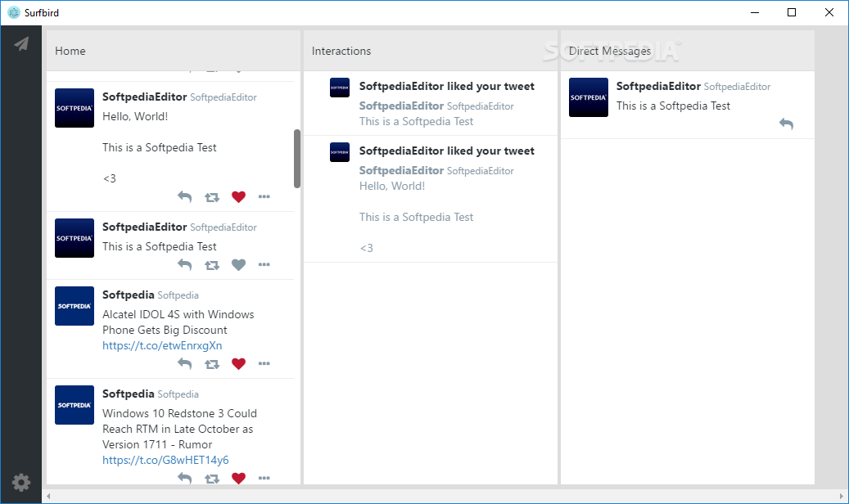Click Softpedia avatar on Alcatel tweet
The height and width of the screenshot is (504, 849).
pos(75,306)
